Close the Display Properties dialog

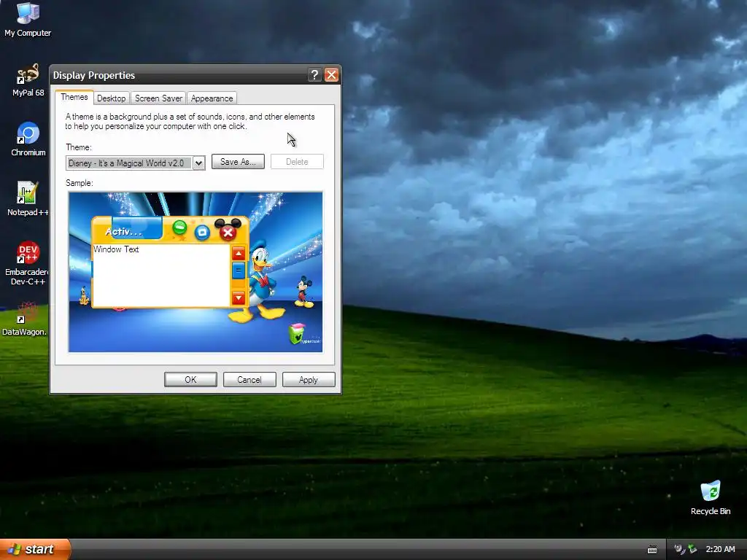tap(331, 75)
